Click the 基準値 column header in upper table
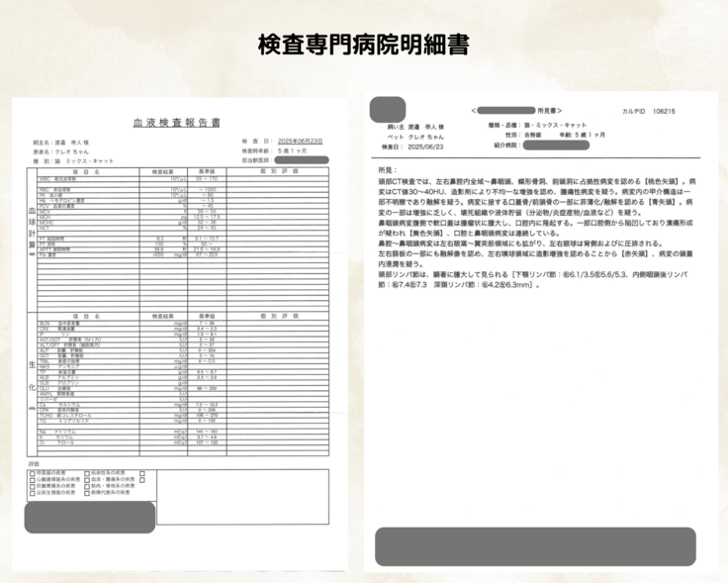The height and width of the screenshot is (583, 728). pos(206,171)
